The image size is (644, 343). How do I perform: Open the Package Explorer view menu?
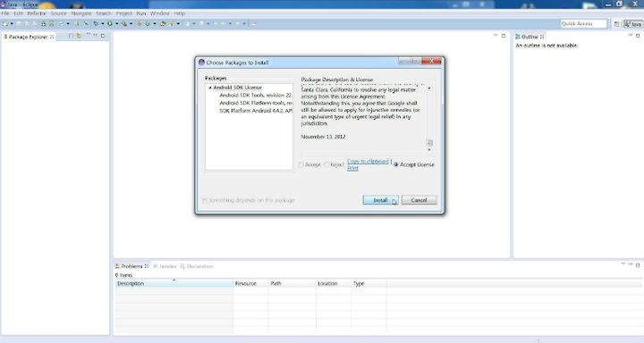(88, 36)
